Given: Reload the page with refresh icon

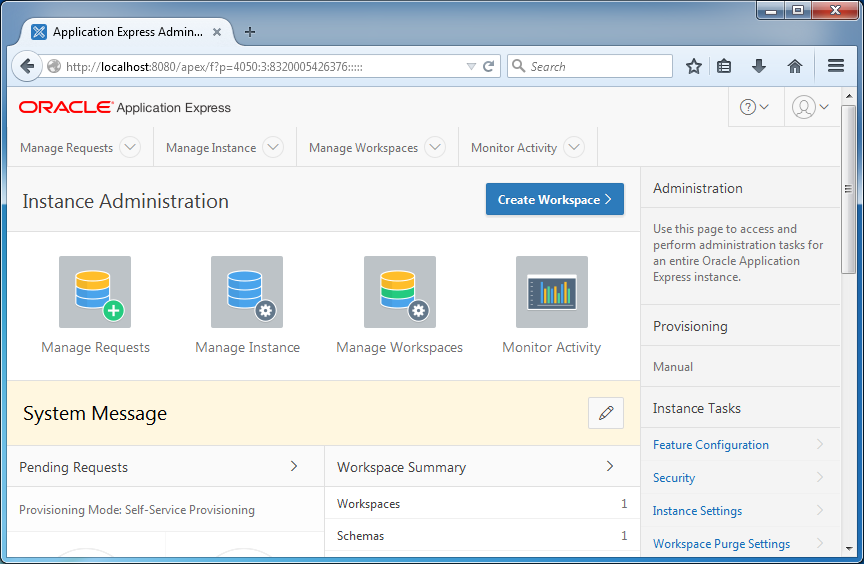Looking at the screenshot, I should click(x=488, y=67).
